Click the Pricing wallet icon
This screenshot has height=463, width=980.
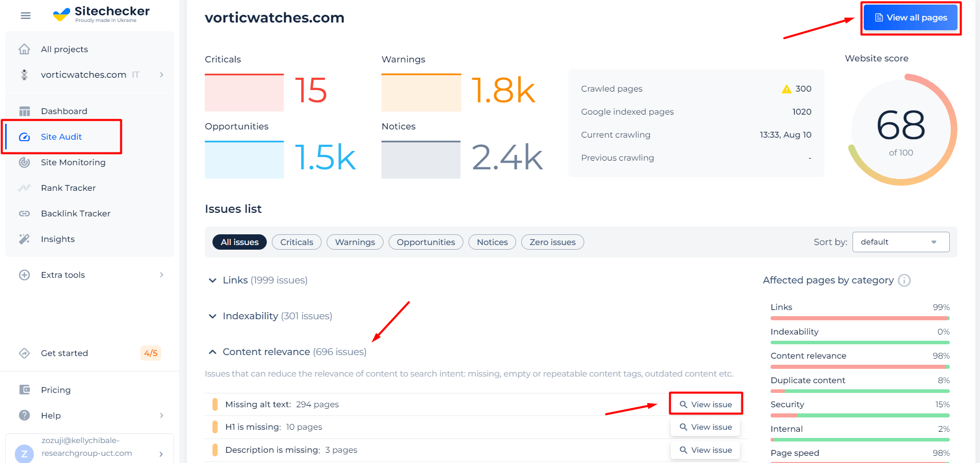(24, 390)
